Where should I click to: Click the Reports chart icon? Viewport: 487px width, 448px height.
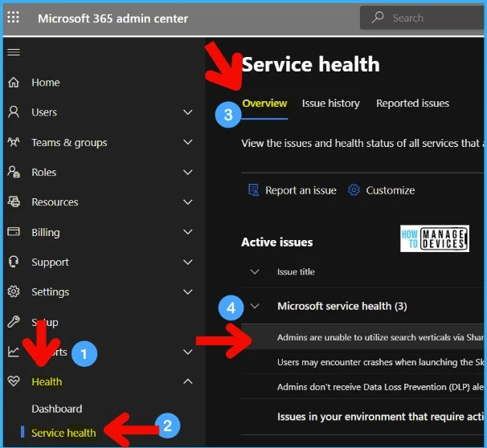(14, 352)
